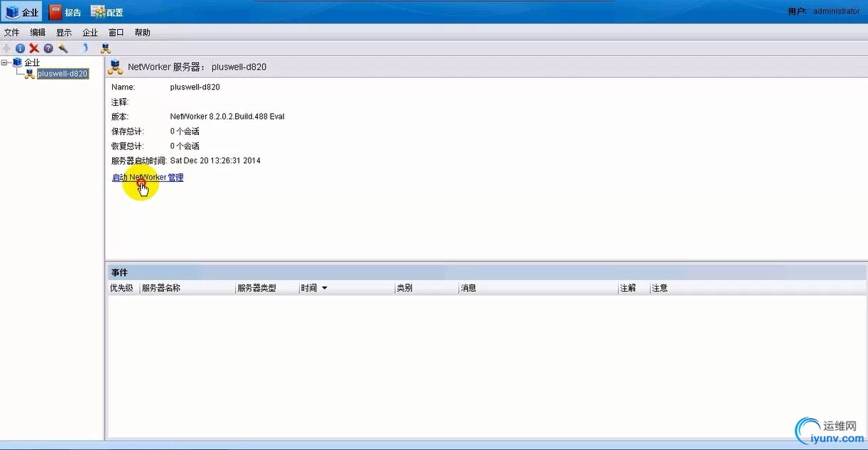Sort events by 注解 column
This screenshot has height=450, width=868.
[x=634, y=288]
